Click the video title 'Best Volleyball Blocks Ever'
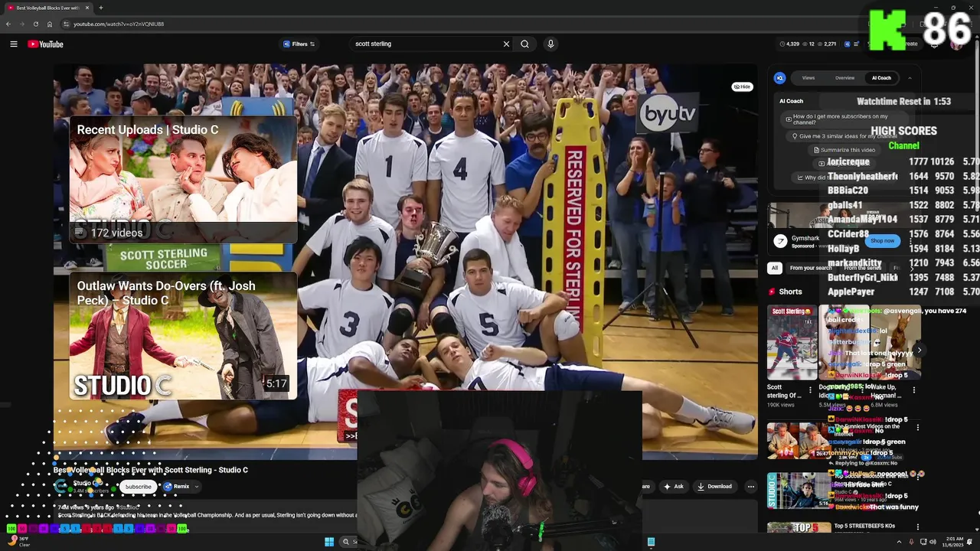The width and height of the screenshot is (980, 551). click(x=151, y=470)
